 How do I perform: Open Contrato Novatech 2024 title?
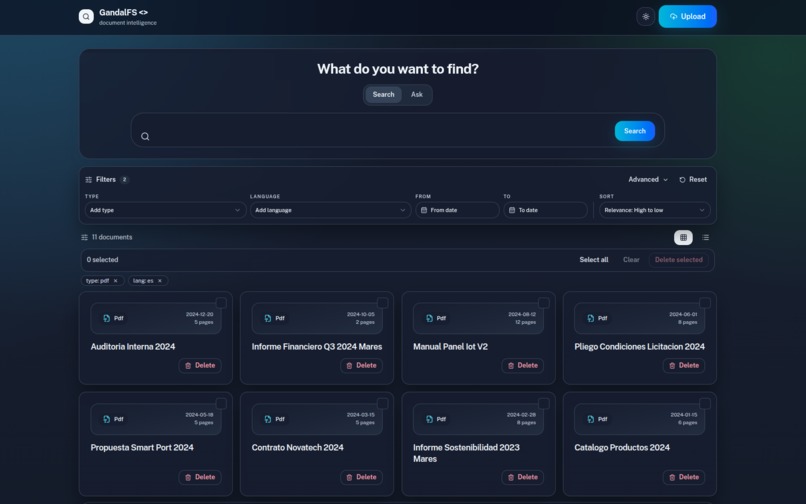click(x=298, y=447)
